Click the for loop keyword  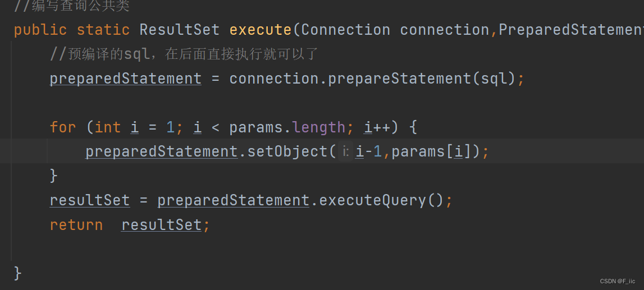(62, 127)
